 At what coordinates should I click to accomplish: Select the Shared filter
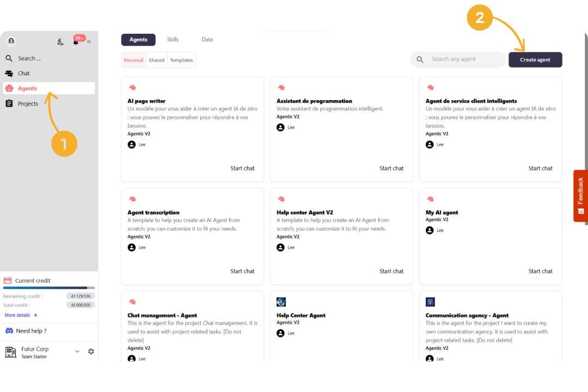156,60
